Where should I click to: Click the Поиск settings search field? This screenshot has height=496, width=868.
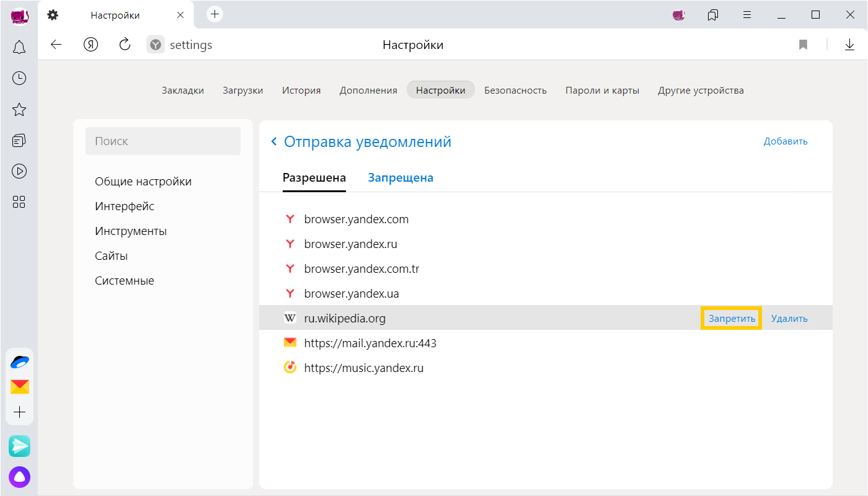click(x=163, y=141)
